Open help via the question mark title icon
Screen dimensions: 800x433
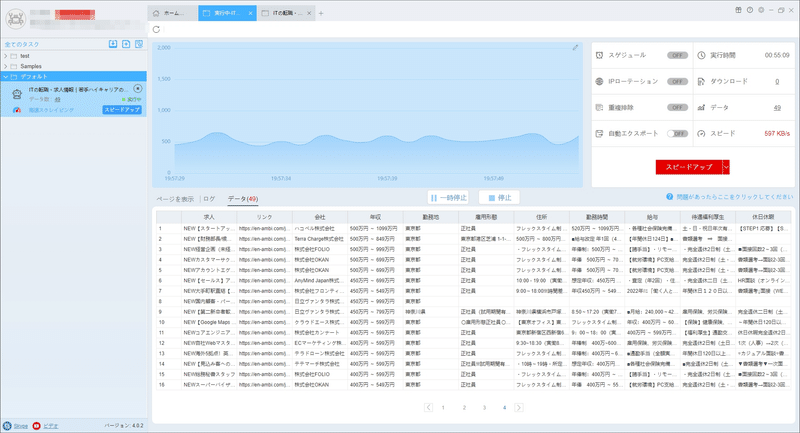pos(750,10)
